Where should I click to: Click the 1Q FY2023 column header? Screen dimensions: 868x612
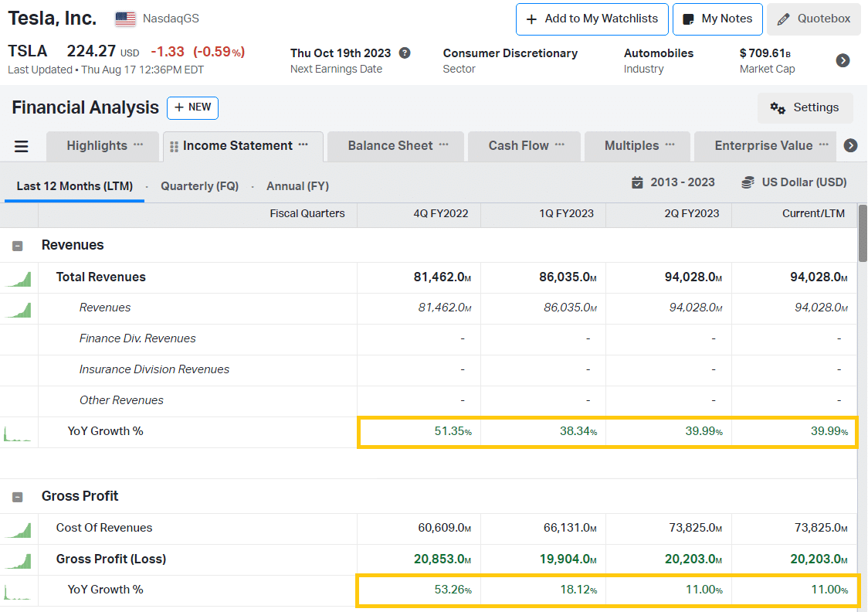[x=566, y=214]
